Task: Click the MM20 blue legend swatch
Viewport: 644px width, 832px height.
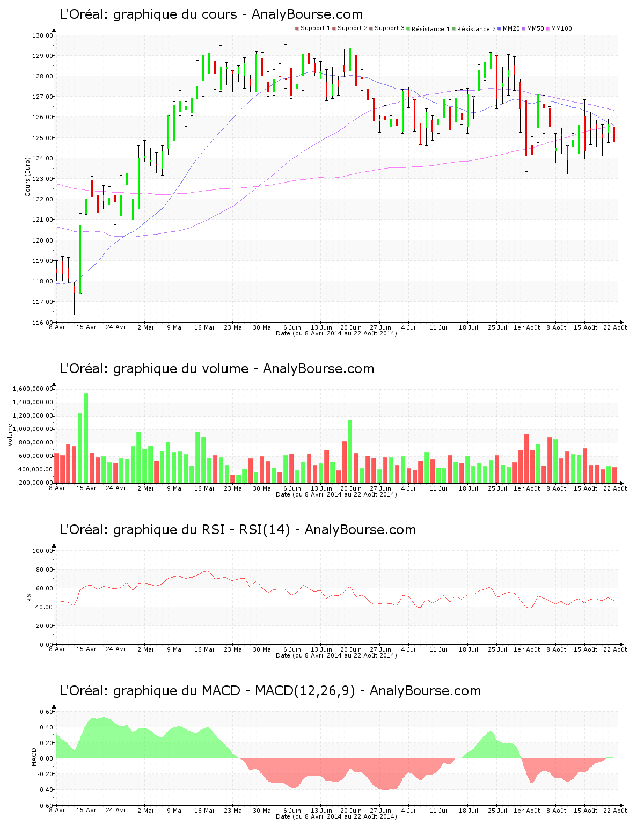Action: (499, 28)
